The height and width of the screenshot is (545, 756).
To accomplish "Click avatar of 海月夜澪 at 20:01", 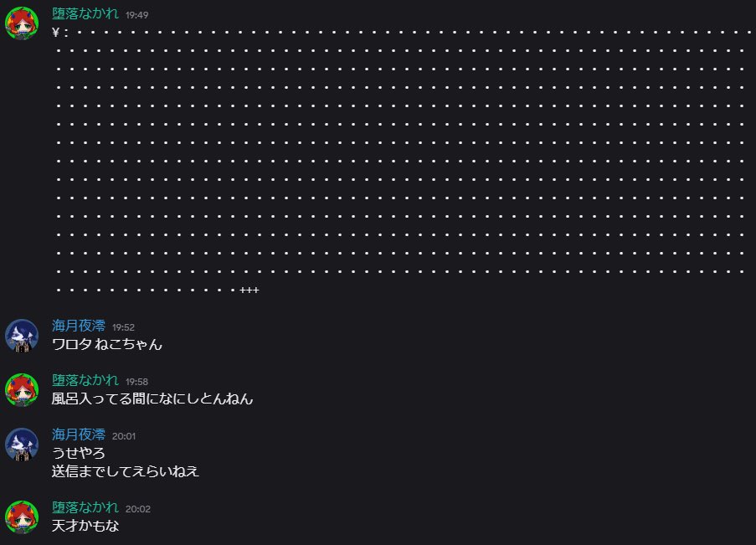I will (22, 445).
